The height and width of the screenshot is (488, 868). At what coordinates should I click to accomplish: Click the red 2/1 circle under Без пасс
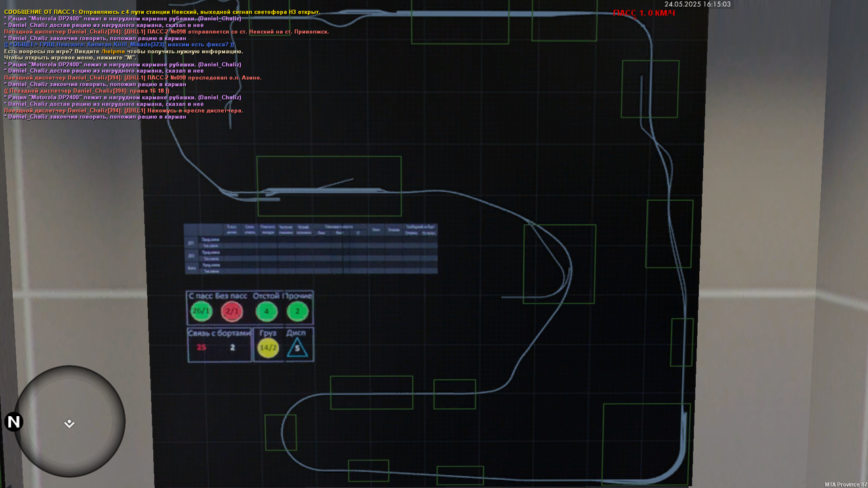232,312
